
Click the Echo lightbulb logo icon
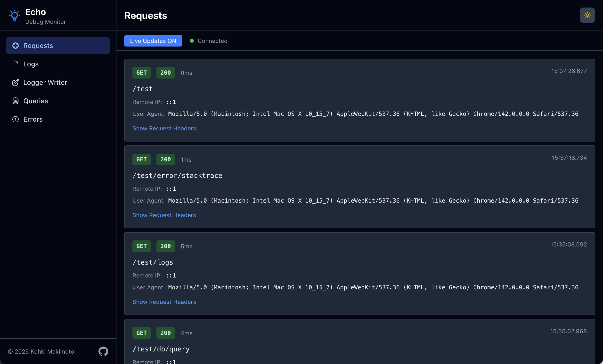(15, 16)
